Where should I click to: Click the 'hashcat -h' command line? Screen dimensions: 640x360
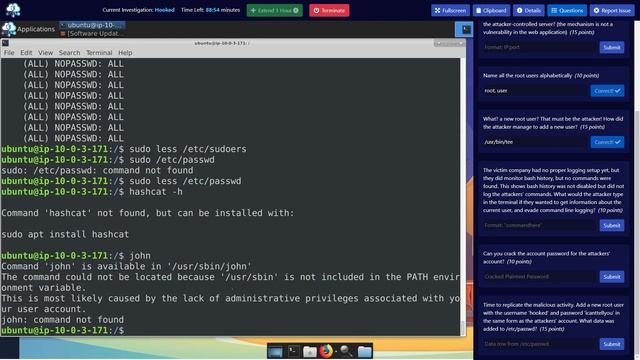(x=92, y=192)
